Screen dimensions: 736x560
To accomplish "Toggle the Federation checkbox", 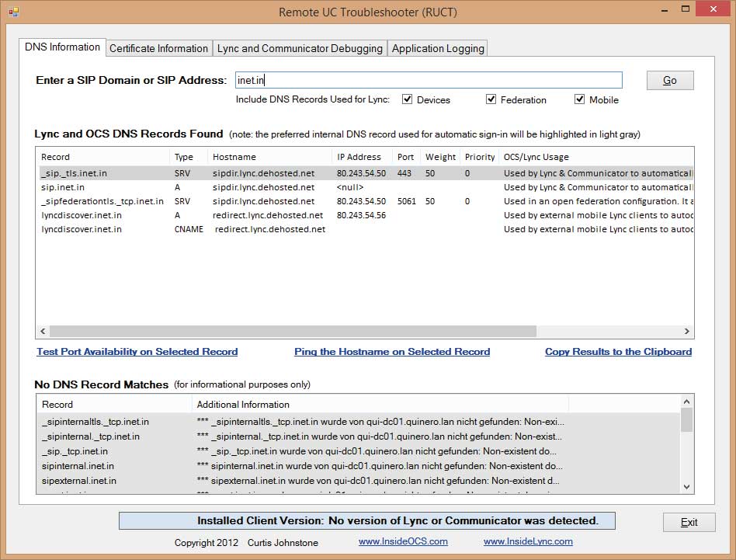I will click(491, 99).
